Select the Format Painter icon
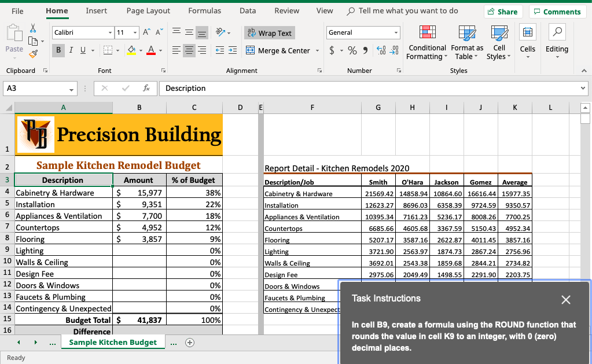This screenshot has width=592, height=364. coord(34,54)
